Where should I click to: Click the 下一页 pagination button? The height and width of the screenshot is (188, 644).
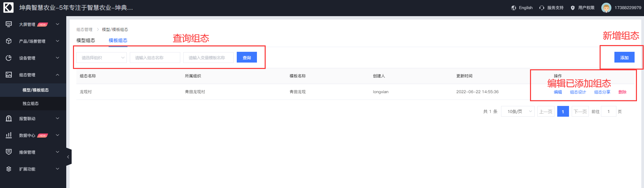tap(580, 111)
